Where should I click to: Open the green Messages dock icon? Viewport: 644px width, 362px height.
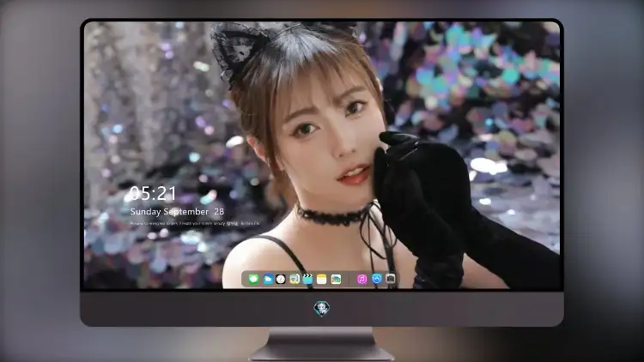point(253,279)
